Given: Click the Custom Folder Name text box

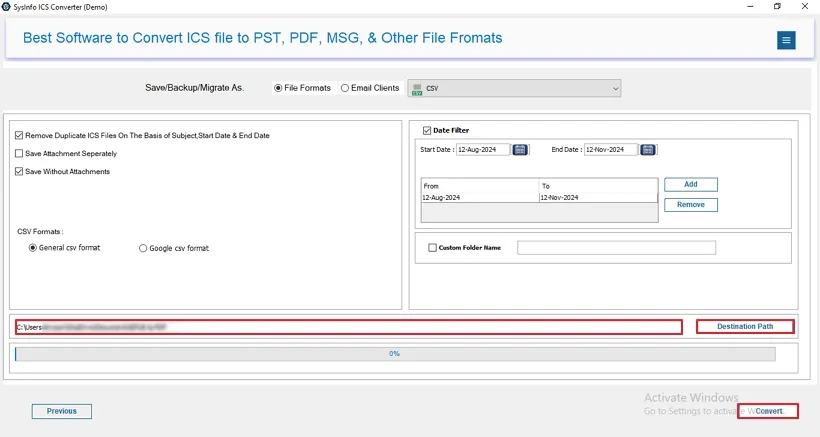Looking at the screenshot, I should [x=617, y=248].
